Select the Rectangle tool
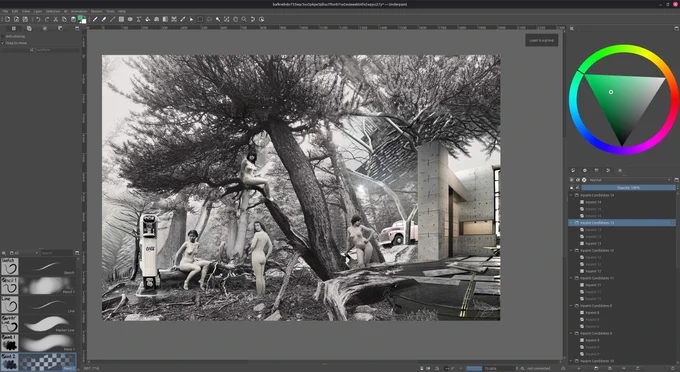The image size is (680, 372). 121,20
